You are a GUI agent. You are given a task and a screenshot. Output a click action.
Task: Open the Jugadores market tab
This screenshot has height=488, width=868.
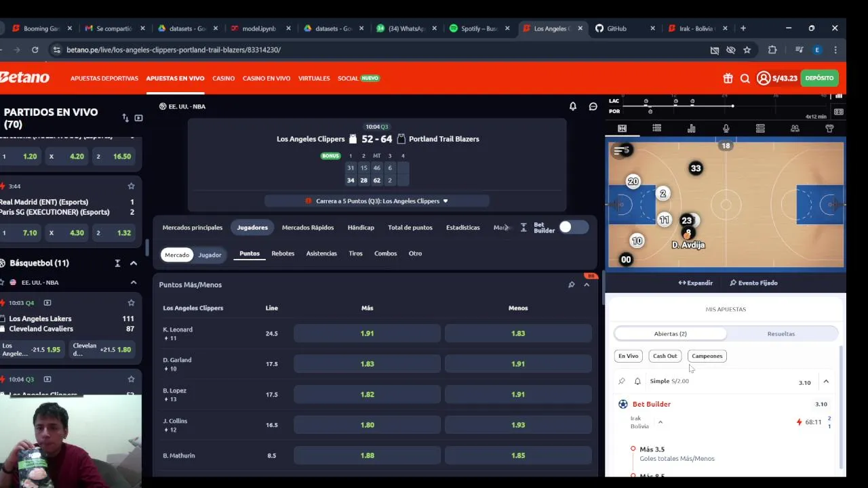[x=252, y=228]
